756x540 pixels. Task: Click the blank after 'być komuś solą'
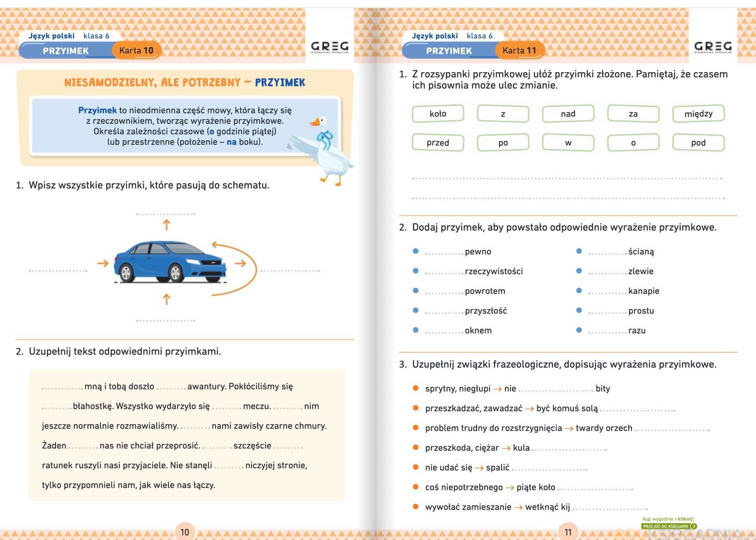[638, 409]
